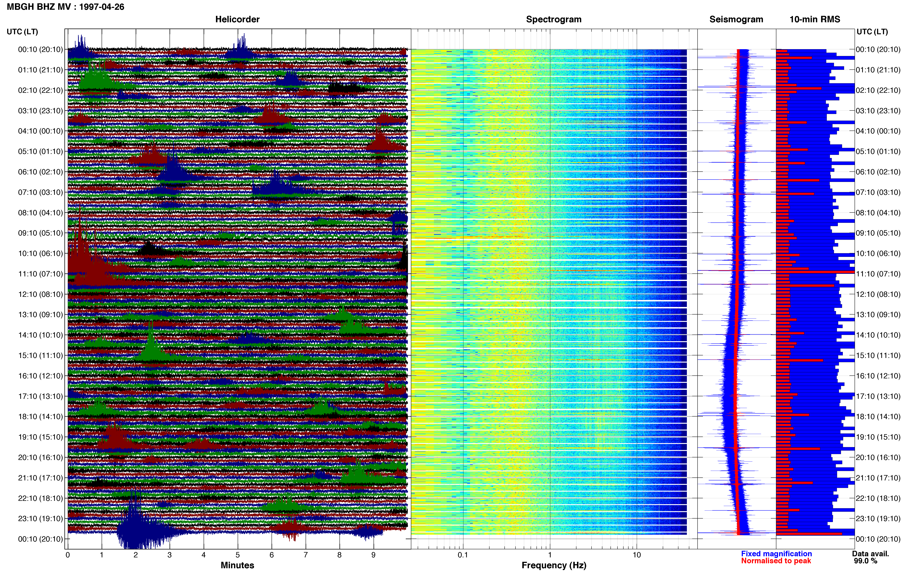Click the '99.0 %' availability value
924x578 pixels.
pos(865,561)
